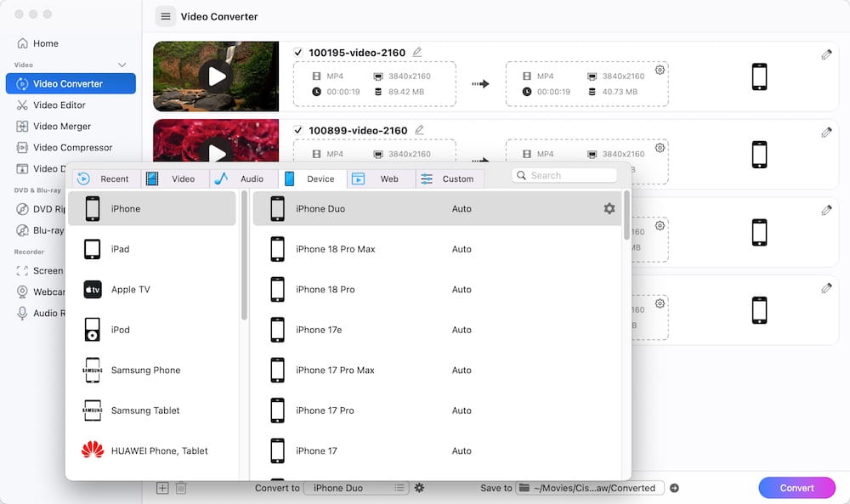Open settings gear next to Convert to
850x504 pixels.
click(419, 488)
